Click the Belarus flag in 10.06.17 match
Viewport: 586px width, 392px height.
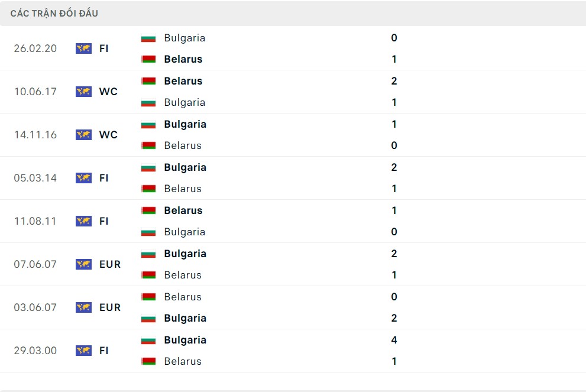[148, 82]
